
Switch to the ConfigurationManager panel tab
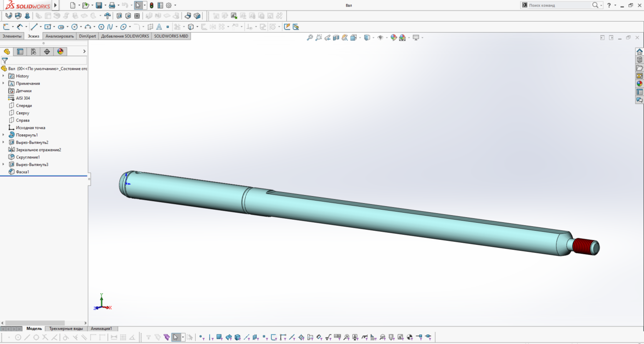click(x=33, y=51)
